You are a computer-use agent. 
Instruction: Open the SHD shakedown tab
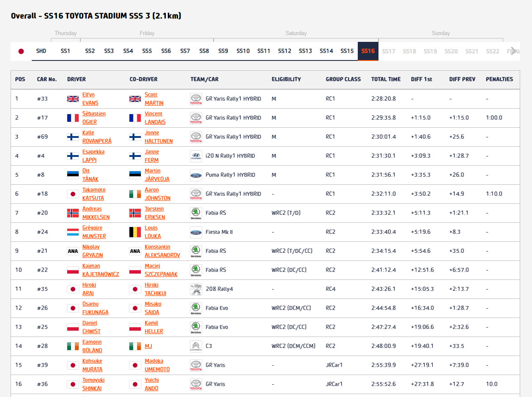click(x=41, y=51)
